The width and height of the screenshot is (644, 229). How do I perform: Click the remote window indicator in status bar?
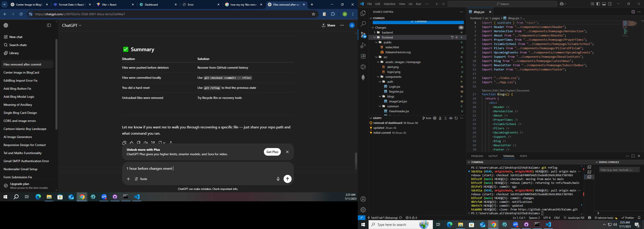pyautogui.click(x=362, y=218)
